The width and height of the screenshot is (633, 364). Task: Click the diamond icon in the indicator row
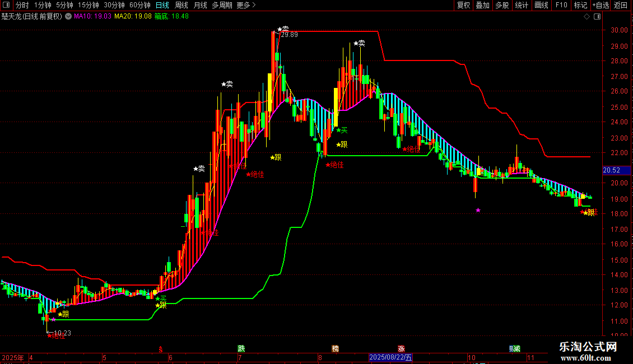click(587, 17)
